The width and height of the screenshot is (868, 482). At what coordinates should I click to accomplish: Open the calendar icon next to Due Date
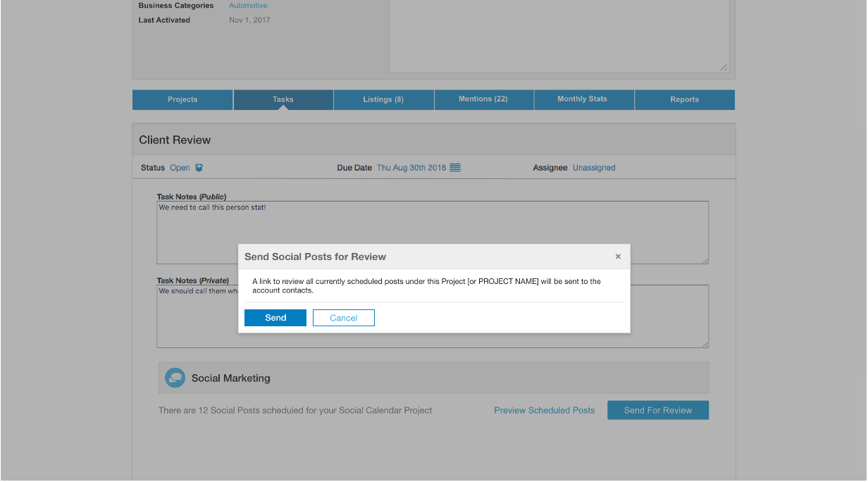tap(455, 168)
